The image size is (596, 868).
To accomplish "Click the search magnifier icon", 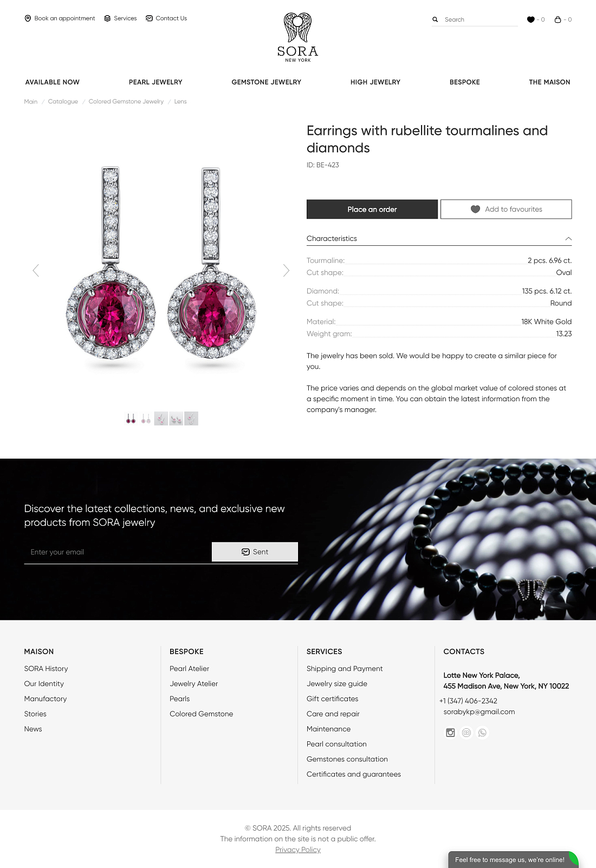I will coord(435,19).
